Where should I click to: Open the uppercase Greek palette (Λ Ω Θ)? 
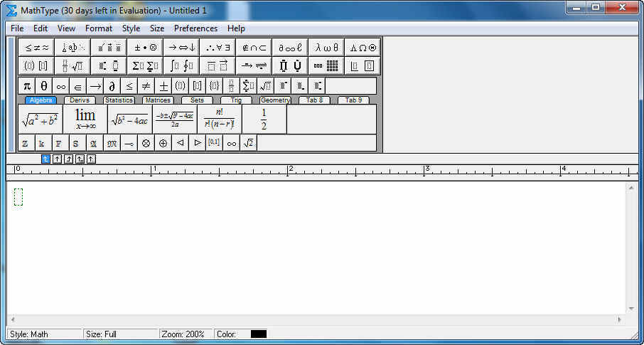[x=363, y=47]
